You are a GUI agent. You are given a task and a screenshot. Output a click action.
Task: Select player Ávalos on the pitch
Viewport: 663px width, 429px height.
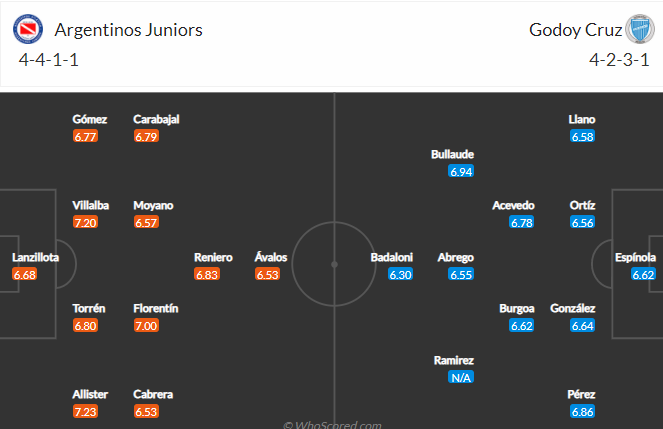272,257
